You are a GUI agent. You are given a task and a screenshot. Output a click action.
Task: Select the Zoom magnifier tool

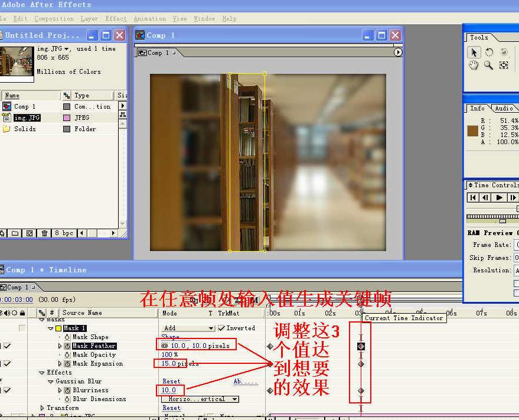488,65
